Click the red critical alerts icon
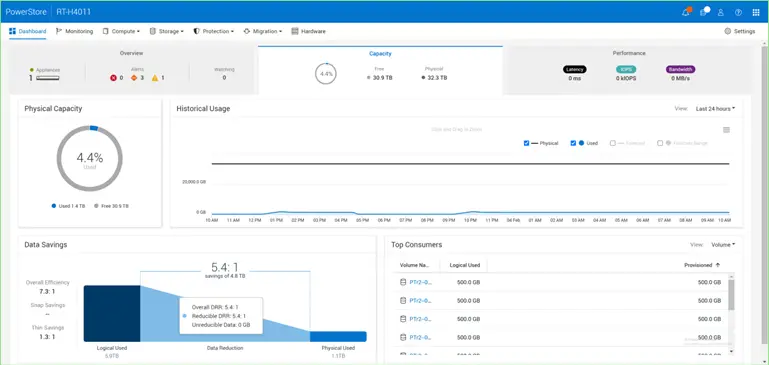The width and height of the screenshot is (769, 365). pos(113,78)
